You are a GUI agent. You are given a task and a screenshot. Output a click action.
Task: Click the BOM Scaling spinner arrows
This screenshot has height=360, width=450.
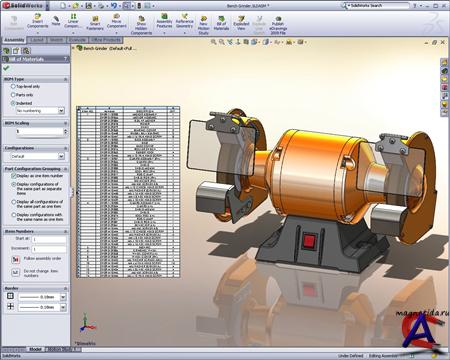[x=65, y=132]
